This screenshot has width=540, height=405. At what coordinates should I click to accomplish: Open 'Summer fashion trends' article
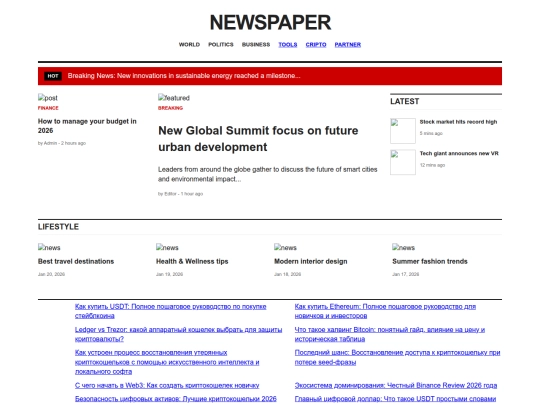click(430, 261)
